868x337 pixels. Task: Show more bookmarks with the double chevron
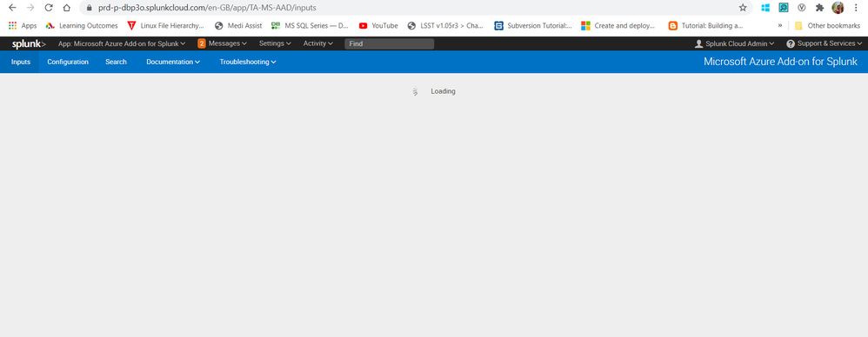[x=780, y=25]
